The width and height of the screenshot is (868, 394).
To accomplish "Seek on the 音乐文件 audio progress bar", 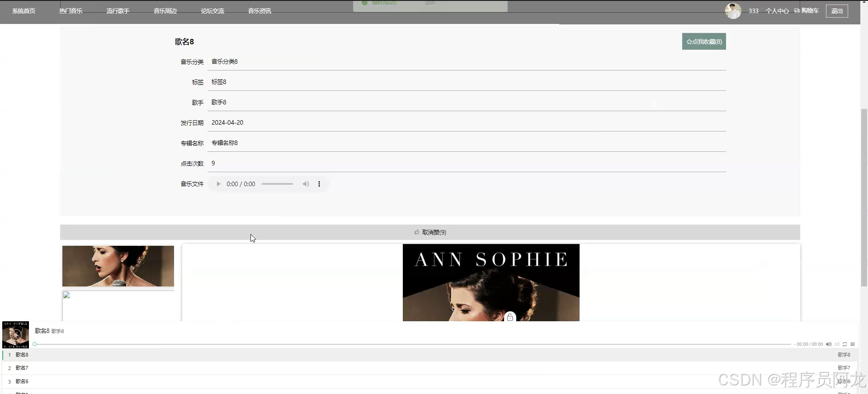I will point(277,184).
